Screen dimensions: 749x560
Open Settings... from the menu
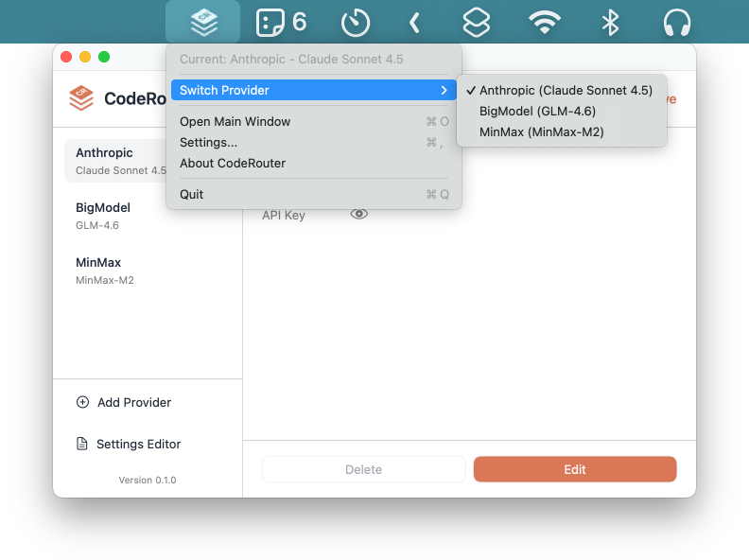(x=209, y=143)
